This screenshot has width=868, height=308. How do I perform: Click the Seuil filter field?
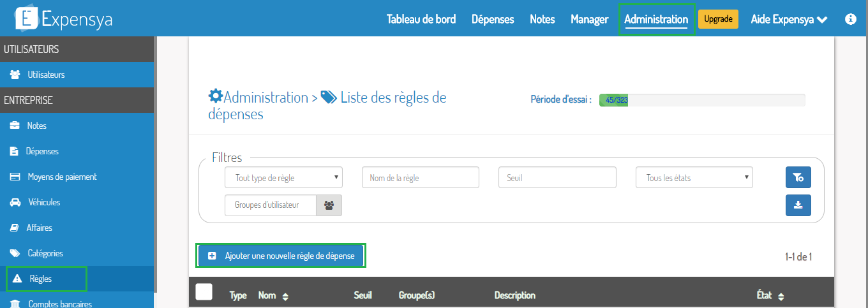click(x=557, y=177)
